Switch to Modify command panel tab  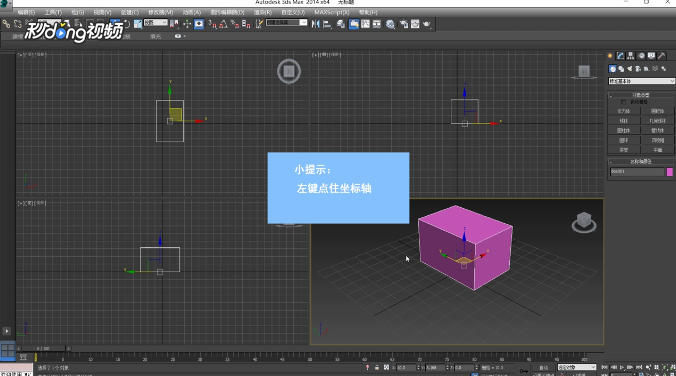[620, 56]
